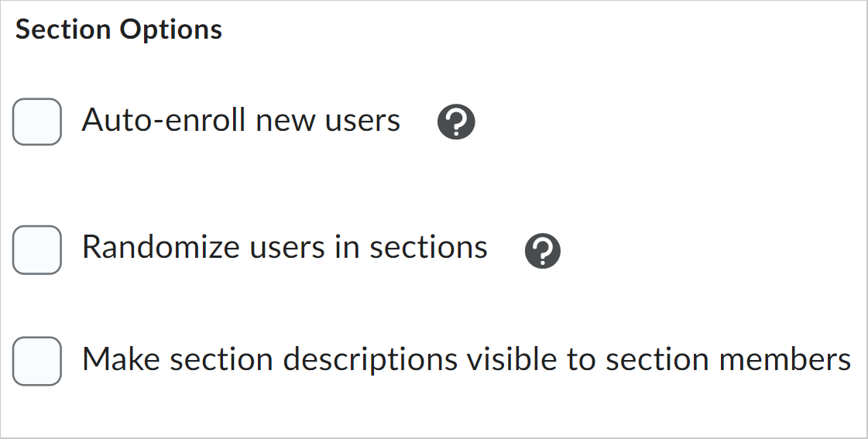Toggle auto-enrollment of new users
Viewport: 868px width, 439px height.
coord(37,122)
